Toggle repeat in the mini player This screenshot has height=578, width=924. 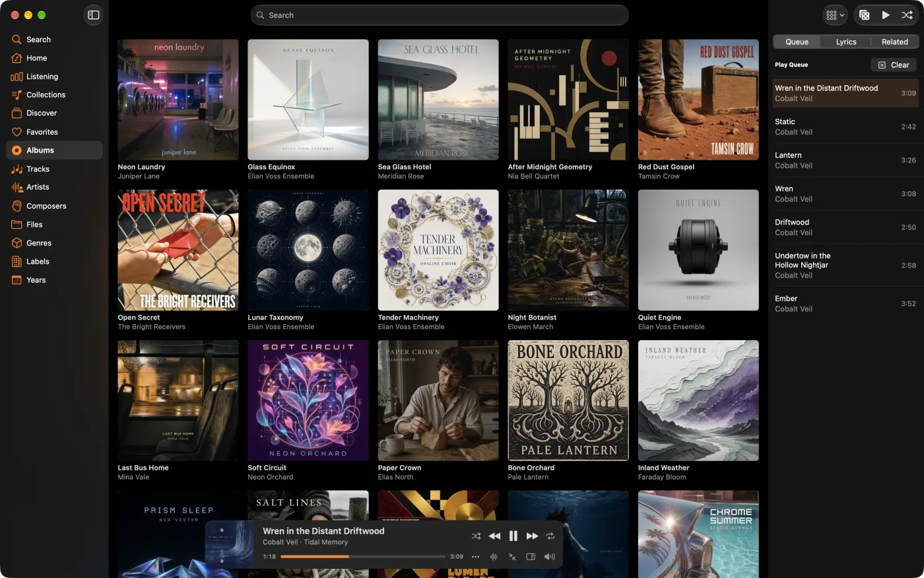point(550,536)
